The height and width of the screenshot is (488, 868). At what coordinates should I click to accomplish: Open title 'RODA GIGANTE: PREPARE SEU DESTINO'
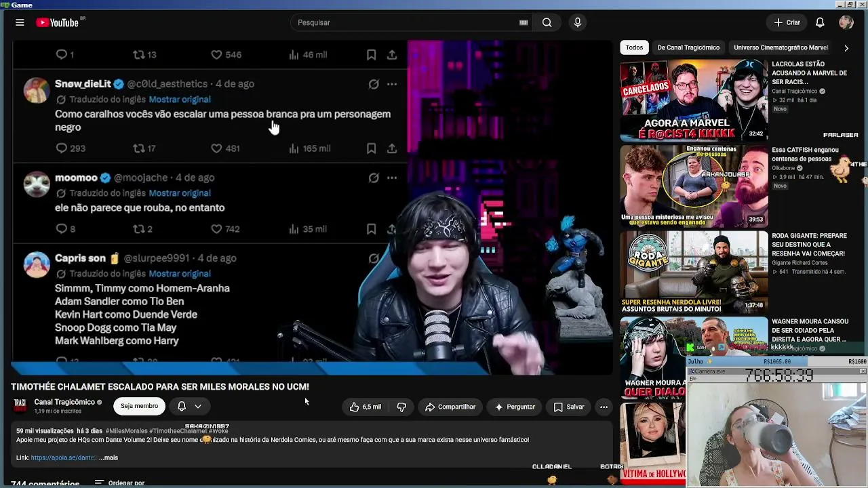click(x=809, y=245)
